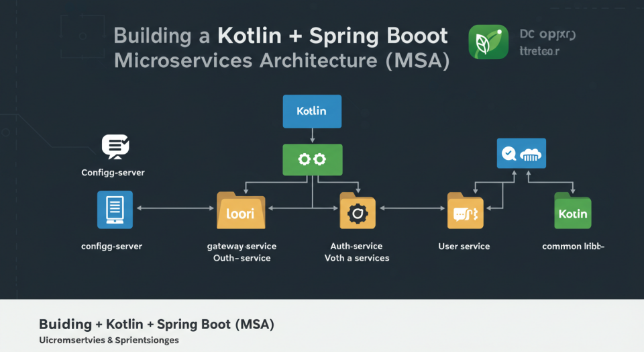Click the DC opjxr text beside logo
Viewport: 644px width, 352px height.
click(x=547, y=34)
